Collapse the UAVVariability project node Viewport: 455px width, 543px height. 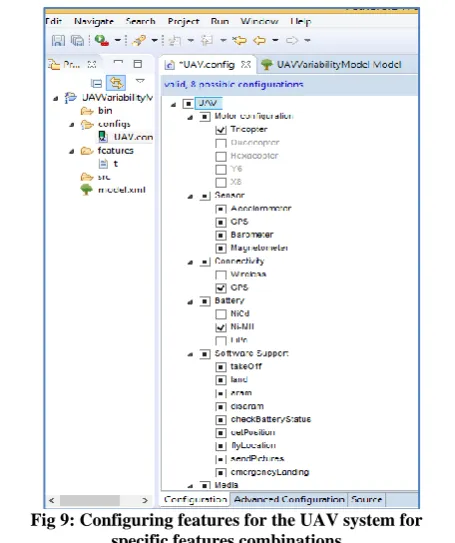55,99
